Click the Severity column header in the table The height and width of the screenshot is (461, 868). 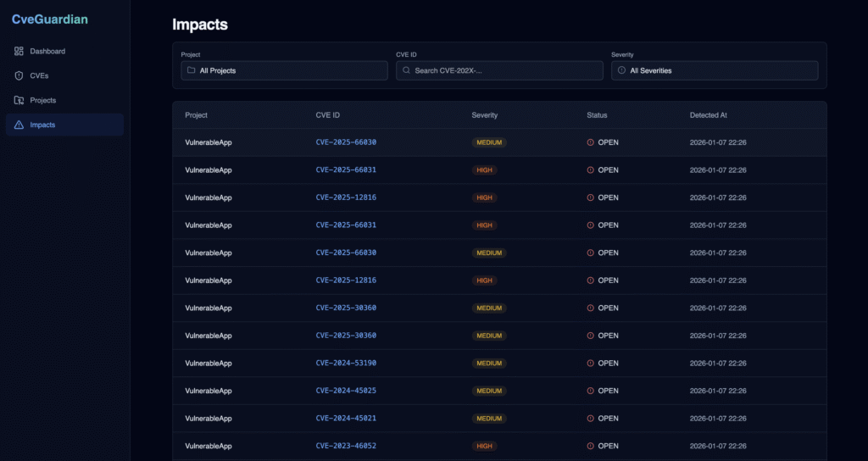click(484, 115)
